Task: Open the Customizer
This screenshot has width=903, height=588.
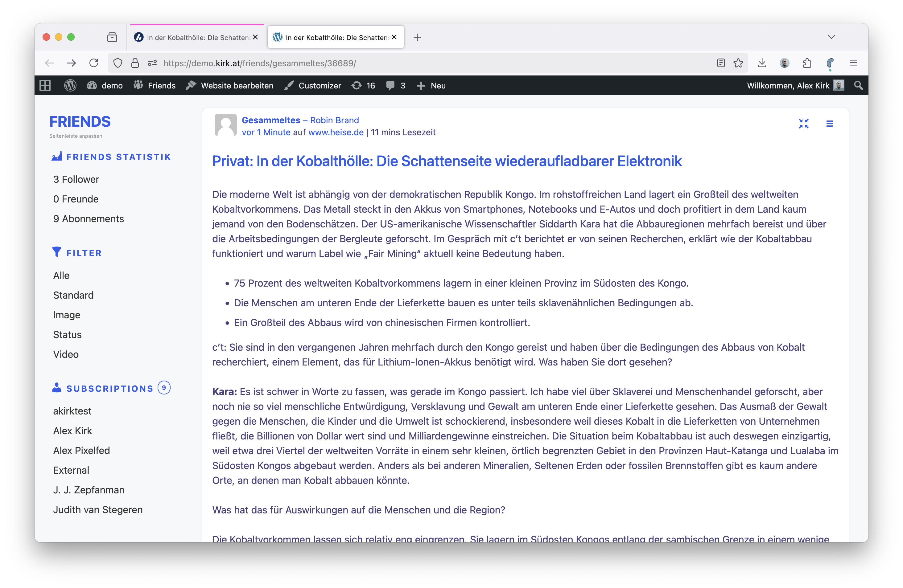Action: coord(313,85)
